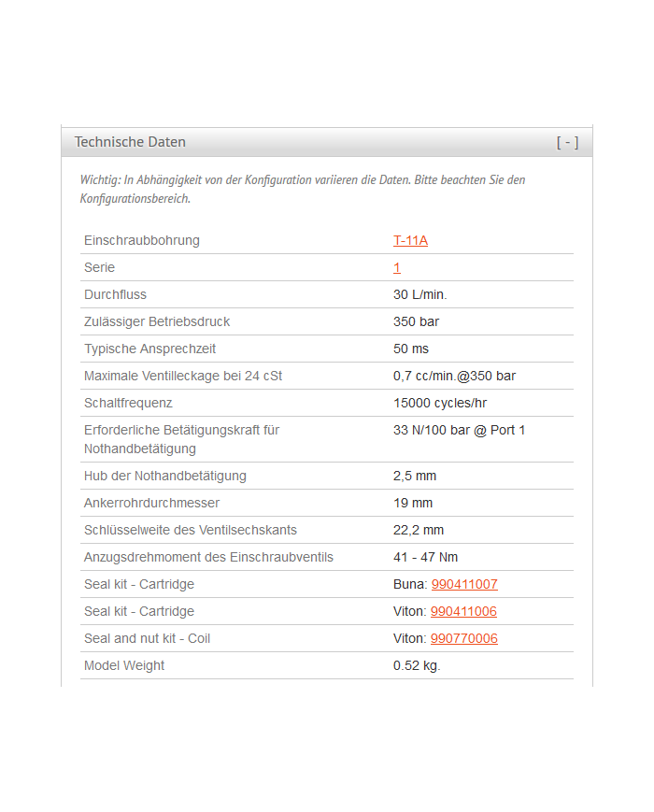This screenshot has height=812, width=654.
Task: Click the leakage value 0,7 cc/min.@350 bar
Action: click(454, 376)
